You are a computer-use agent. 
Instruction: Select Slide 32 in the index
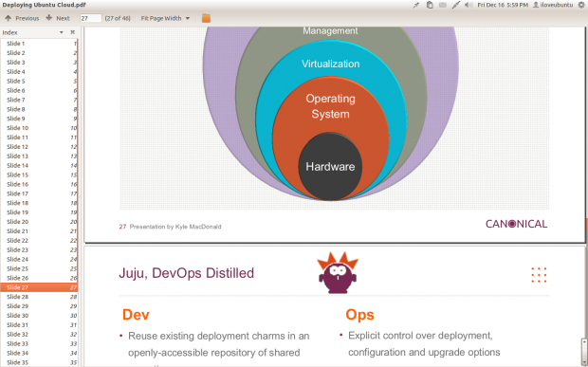39,334
